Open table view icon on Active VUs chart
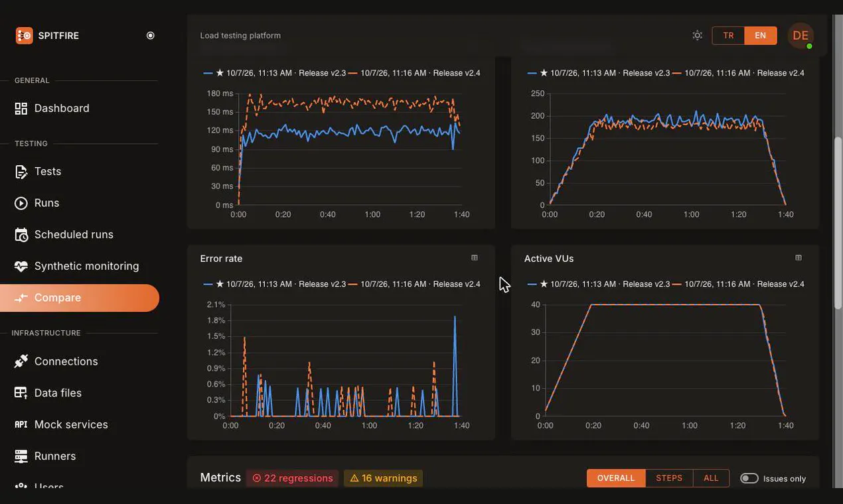Image resolution: width=843 pixels, height=504 pixels. [799, 258]
